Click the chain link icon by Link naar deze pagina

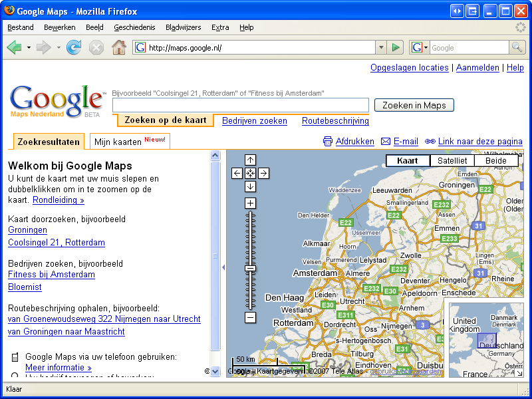(x=430, y=141)
